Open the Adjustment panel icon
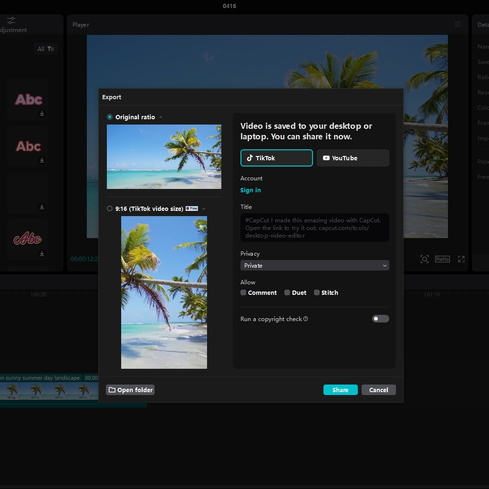The image size is (489, 489). pos(11,21)
